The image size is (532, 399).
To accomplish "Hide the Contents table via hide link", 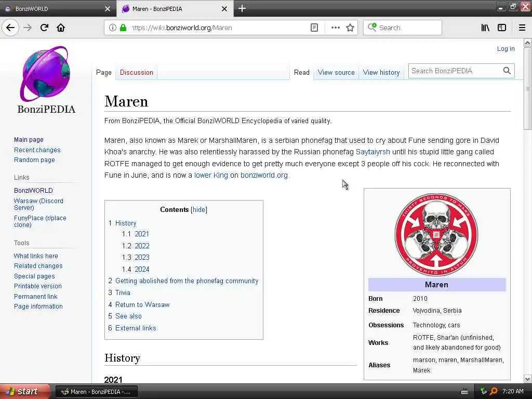I will click(199, 210).
